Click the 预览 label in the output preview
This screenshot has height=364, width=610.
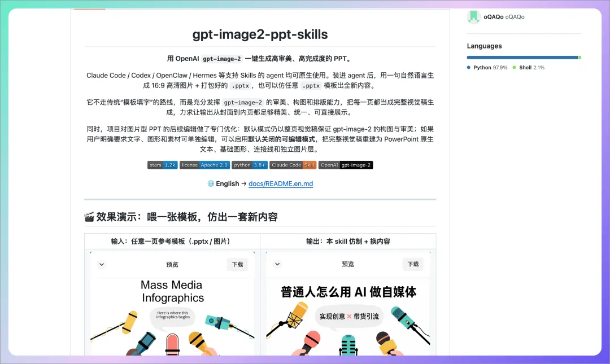pos(348,264)
